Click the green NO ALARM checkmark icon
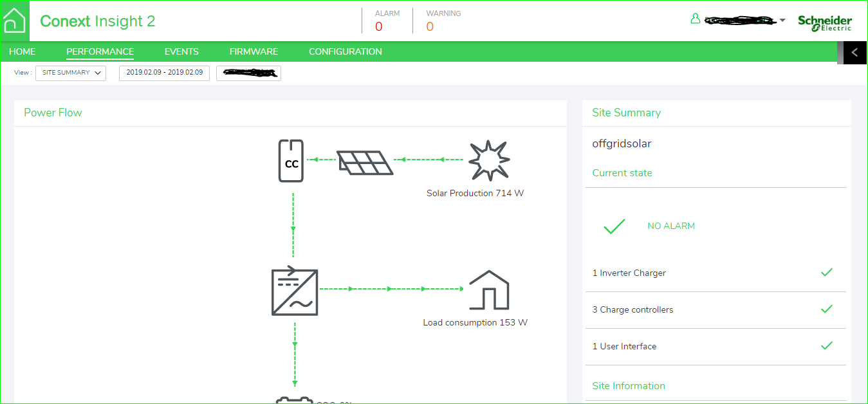 point(614,226)
